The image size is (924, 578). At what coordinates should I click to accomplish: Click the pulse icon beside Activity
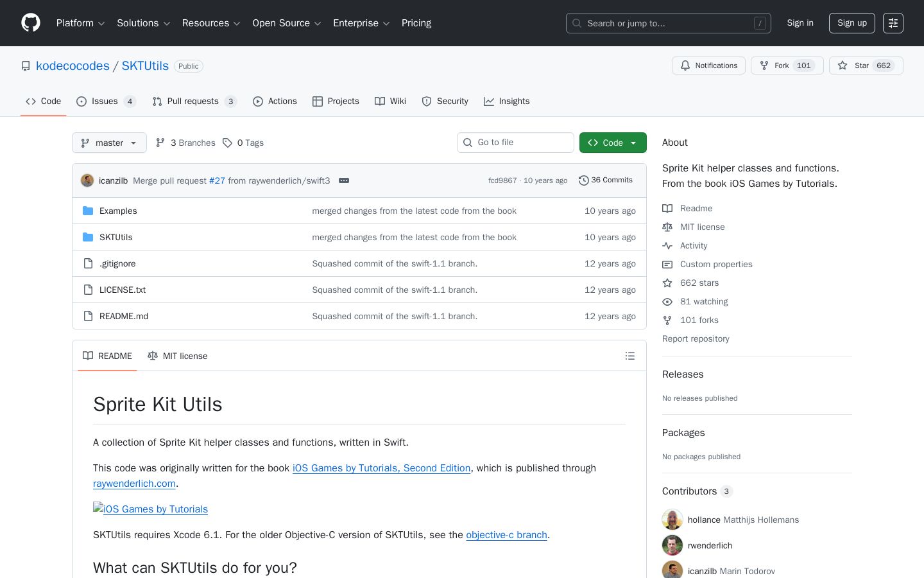(667, 245)
